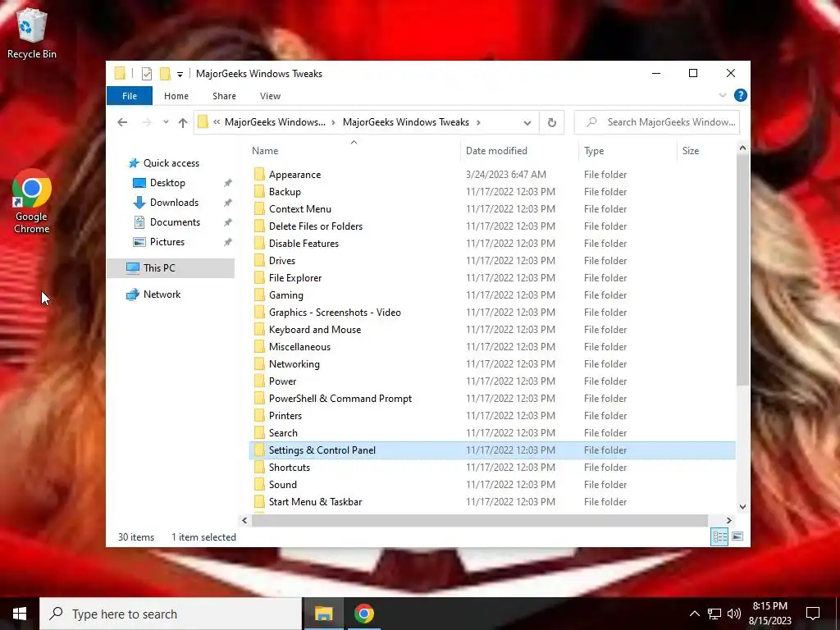Open the Home ribbon tab
Viewport: 840px width, 630px height.
click(176, 96)
